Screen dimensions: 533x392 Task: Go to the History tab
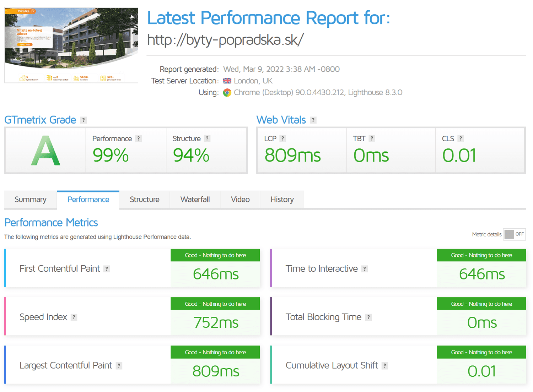282,200
